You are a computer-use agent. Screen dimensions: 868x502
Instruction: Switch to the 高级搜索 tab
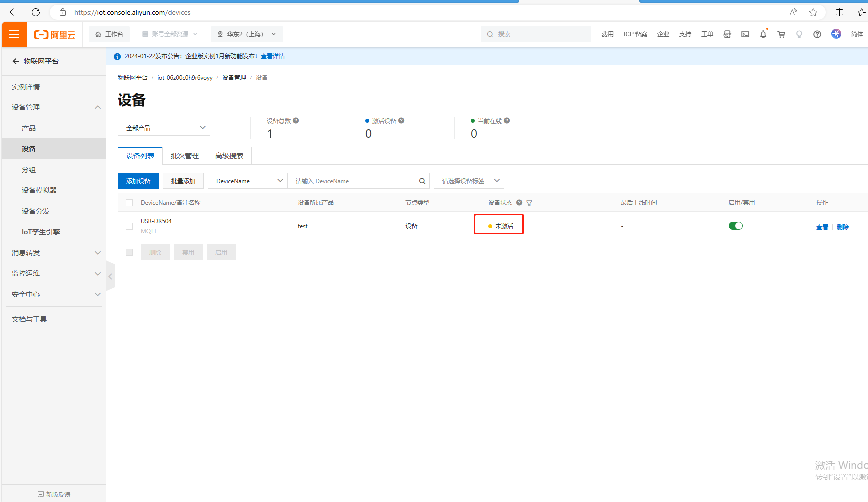pyautogui.click(x=229, y=156)
